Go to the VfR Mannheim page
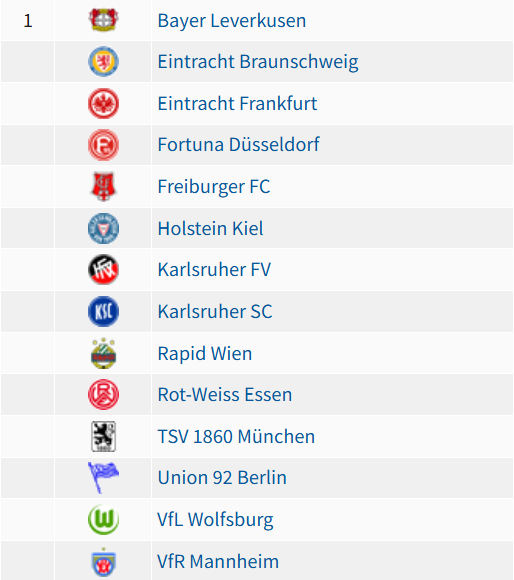The image size is (514, 580). point(218,562)
